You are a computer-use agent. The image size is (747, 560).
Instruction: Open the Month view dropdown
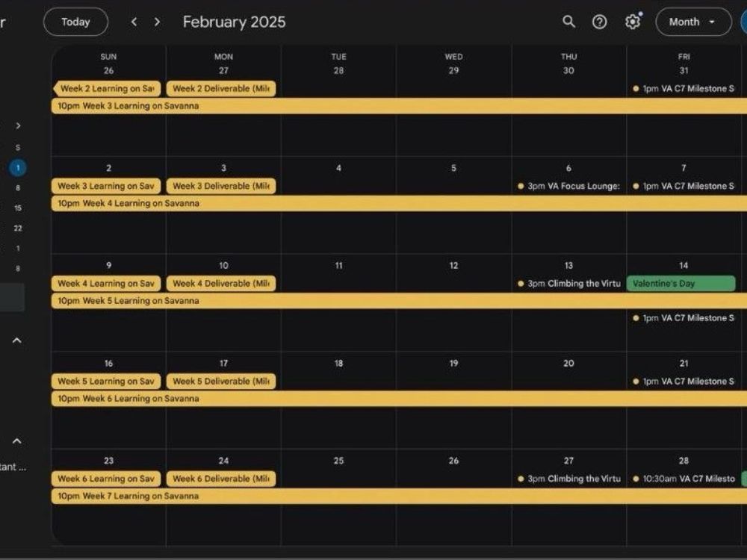click(693, 22)
